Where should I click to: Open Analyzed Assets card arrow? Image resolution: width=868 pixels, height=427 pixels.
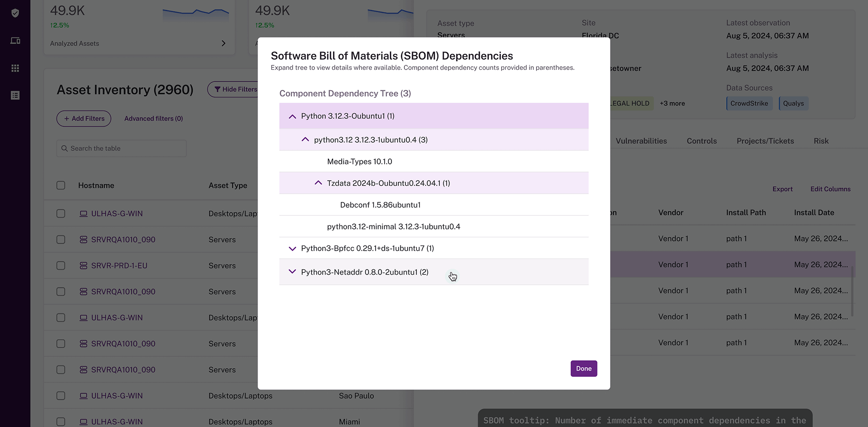click(x=223, y=43)
